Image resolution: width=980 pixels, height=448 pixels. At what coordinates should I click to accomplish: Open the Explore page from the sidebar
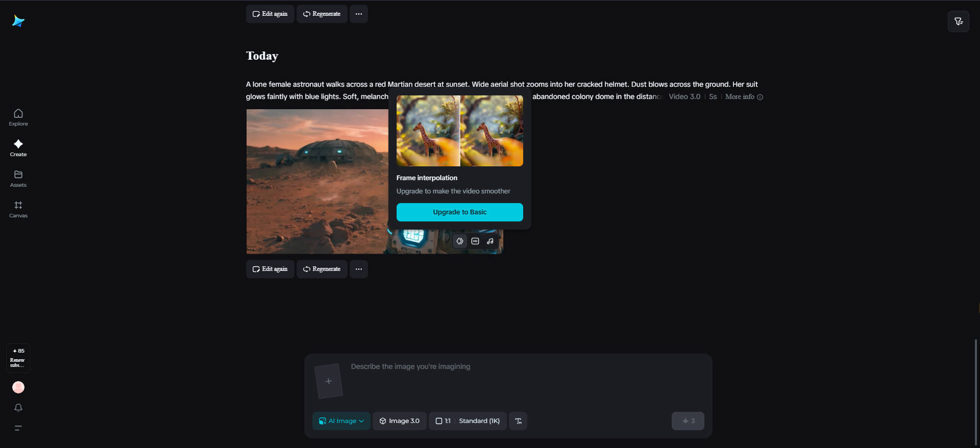(x=18, y=117)
